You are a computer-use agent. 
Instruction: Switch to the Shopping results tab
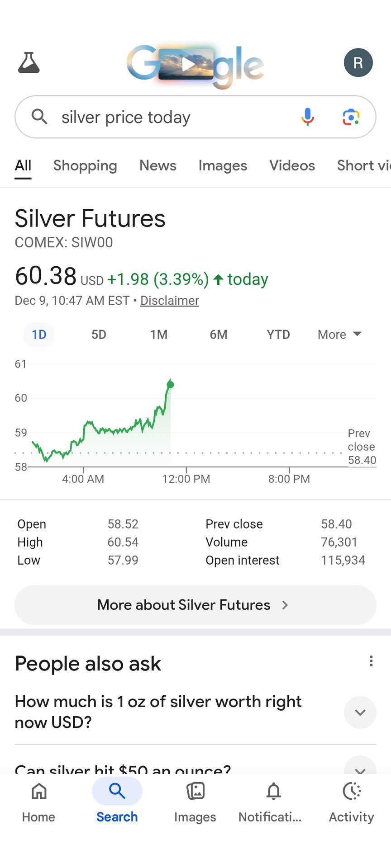tap(85, 165)
